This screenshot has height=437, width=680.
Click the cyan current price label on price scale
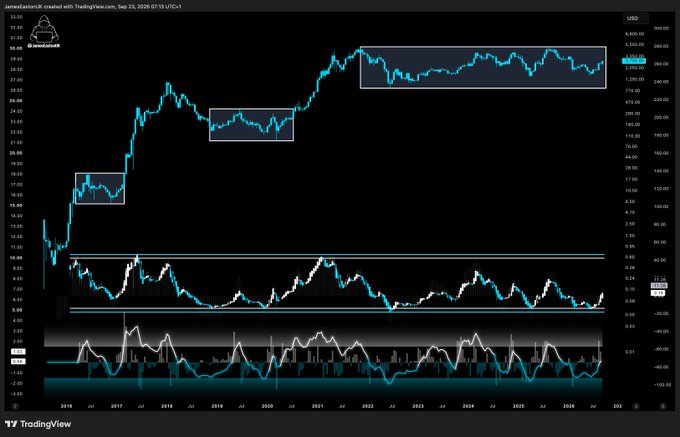634,61
